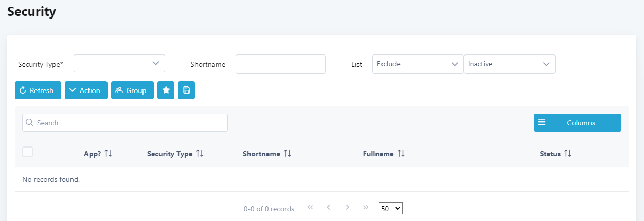Expand the Action menu button

point(86,90)
